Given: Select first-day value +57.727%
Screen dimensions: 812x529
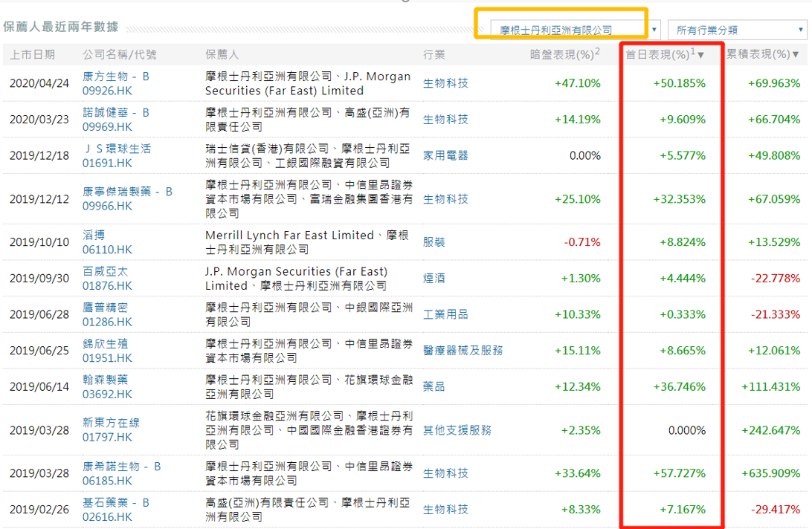Looking at the screenshot, I should click(679, 473).
